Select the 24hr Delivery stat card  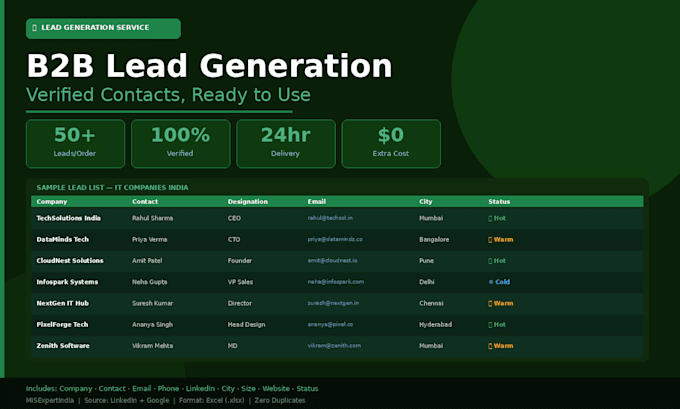tap(286, 144)
